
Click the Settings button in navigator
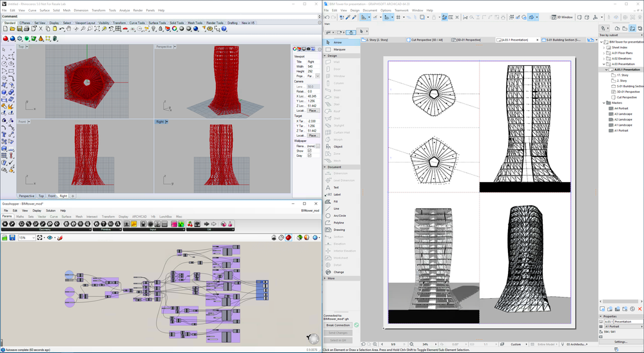[620, 341]
